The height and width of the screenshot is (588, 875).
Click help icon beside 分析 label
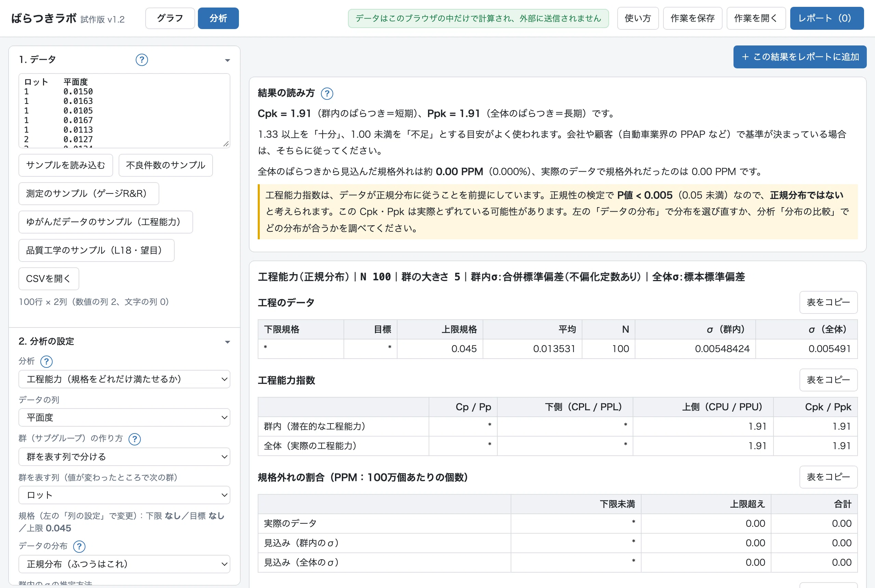point(46,361)
